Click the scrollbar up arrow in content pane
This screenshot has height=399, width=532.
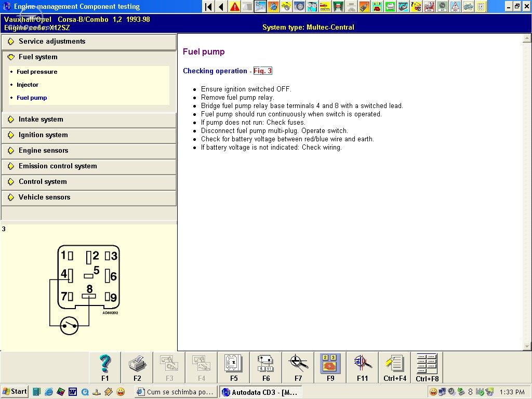(527, 38)
